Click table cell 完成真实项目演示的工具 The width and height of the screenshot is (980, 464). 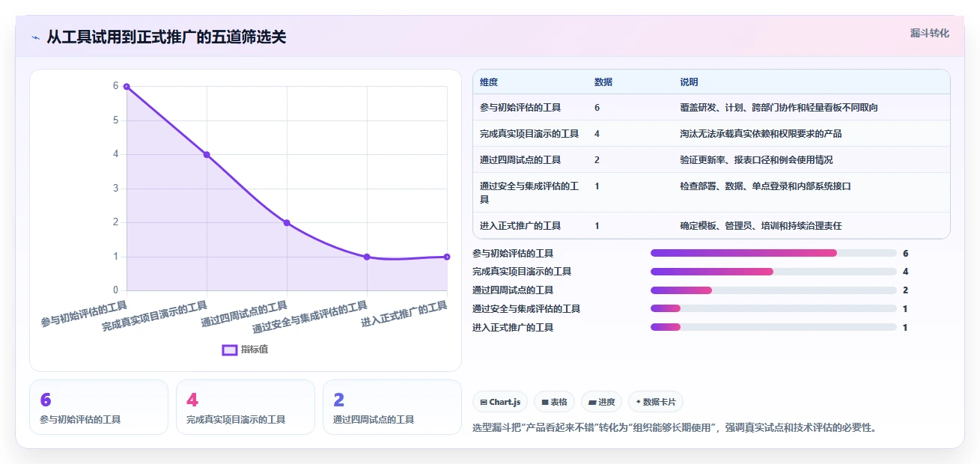click(x=529, y=134)
